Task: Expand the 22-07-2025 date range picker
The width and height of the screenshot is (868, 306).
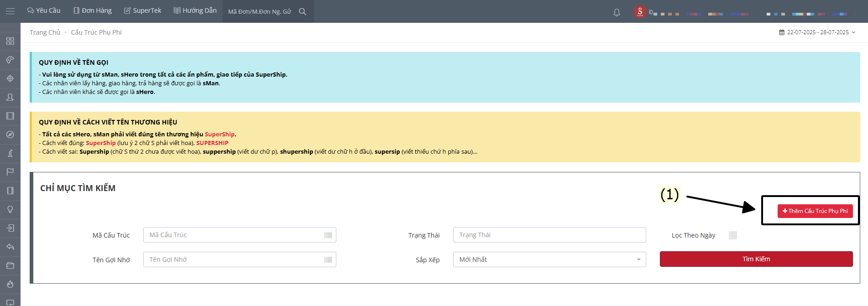Action: pyautogui.click(x=818, y=32)
